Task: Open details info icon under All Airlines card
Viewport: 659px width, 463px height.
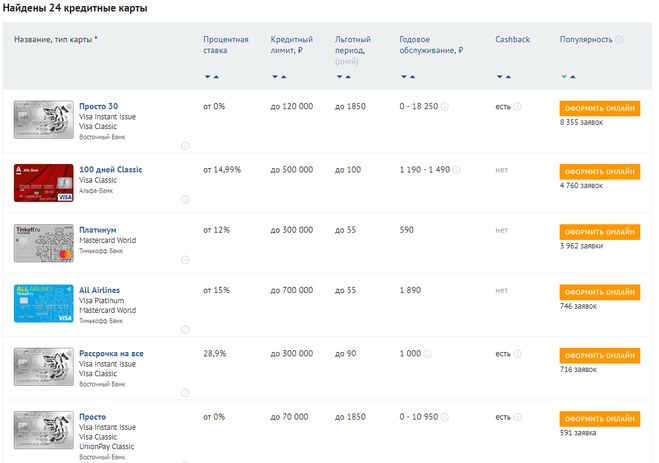Action: click(x=185, y=329)
